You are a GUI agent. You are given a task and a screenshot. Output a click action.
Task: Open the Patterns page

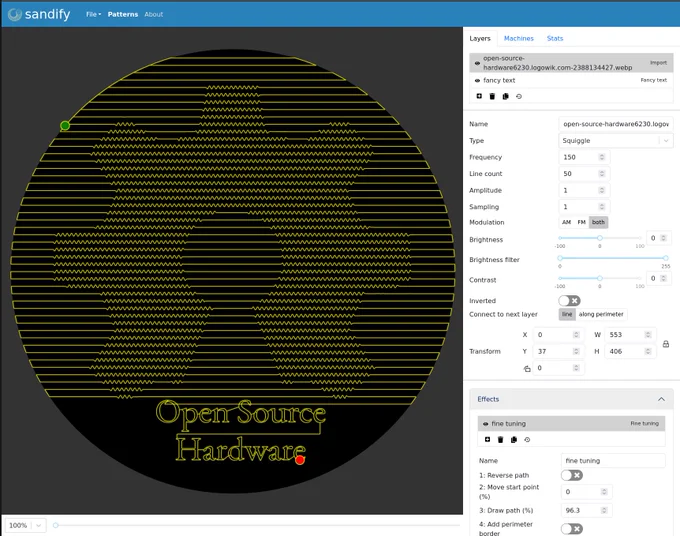click(x=123, y=14)
